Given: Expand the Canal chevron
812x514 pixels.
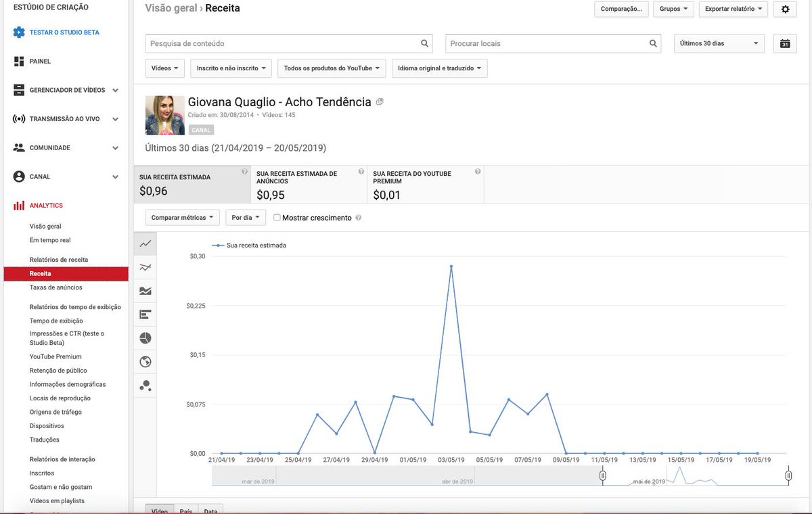Looking at the screenshot, I should [x=115, y=177].
